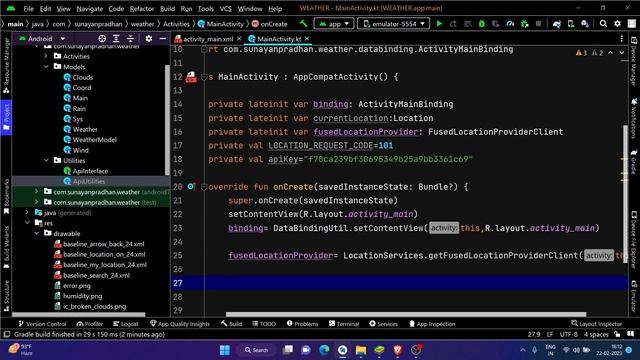Open emulator-5554 device dropdown
Viewport: 640px width, 360px height.
pos(393,24)
